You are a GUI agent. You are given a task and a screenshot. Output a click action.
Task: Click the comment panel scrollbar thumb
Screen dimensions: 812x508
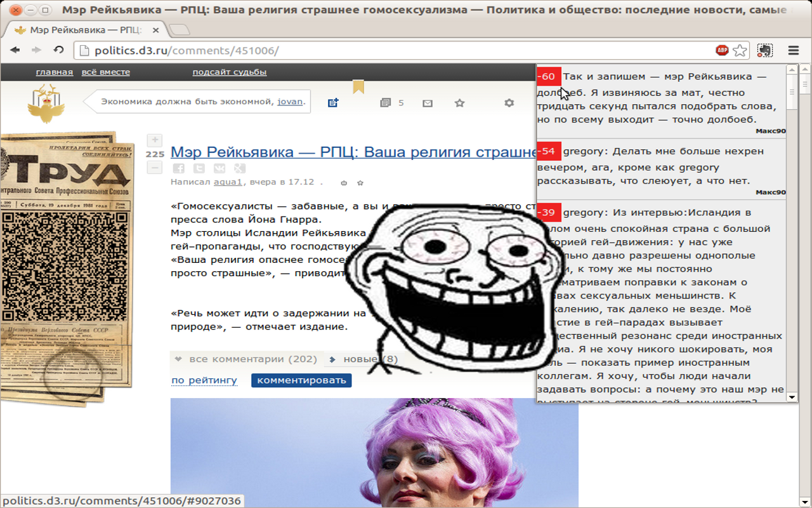point(792,92)
